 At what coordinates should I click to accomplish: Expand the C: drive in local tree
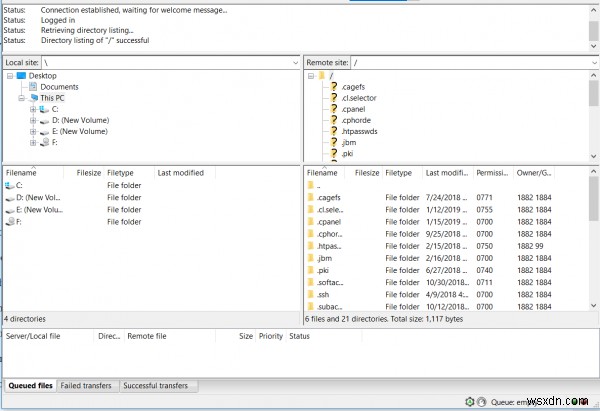point(33,109)
